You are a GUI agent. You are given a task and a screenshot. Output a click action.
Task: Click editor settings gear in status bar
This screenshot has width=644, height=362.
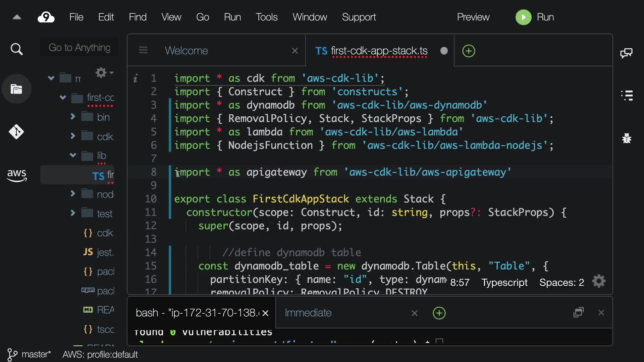[x=599, y=282]
